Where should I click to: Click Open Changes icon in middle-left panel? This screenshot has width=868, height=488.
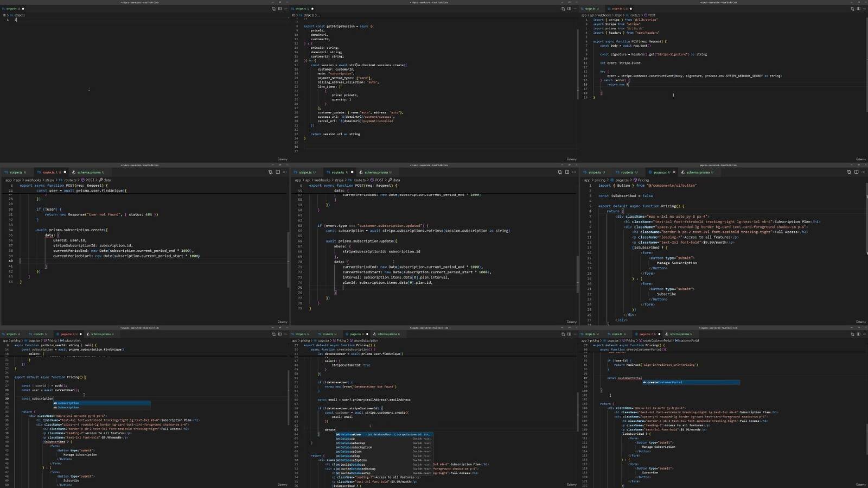click(x=270, y=172)
